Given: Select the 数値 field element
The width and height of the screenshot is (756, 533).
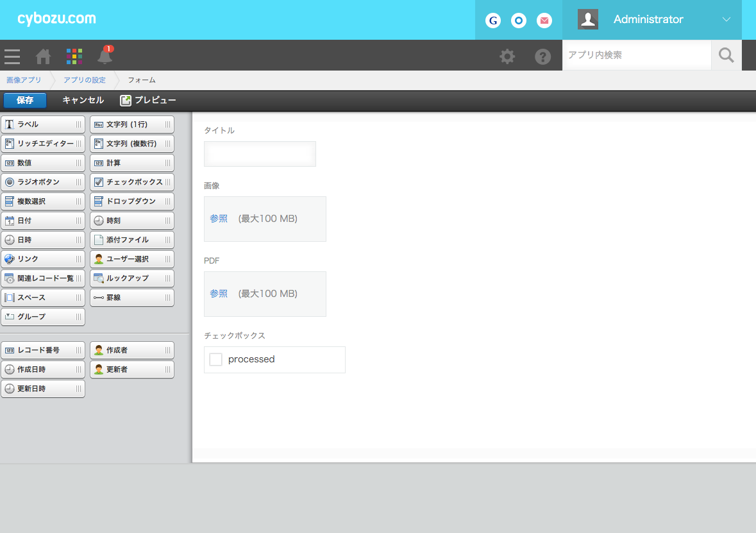Looking at the screenshot, I should pos(43,163).
